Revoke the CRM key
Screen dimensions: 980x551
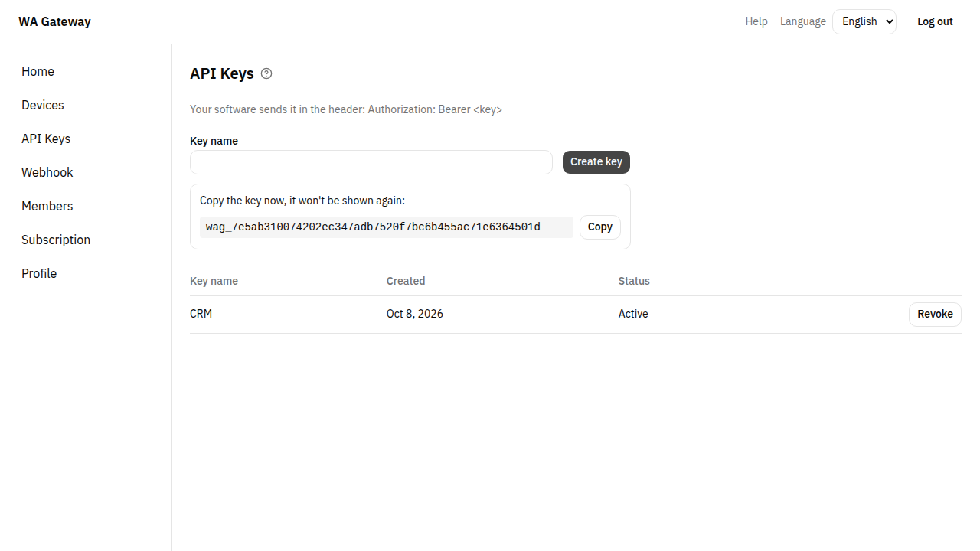(935, 314)
